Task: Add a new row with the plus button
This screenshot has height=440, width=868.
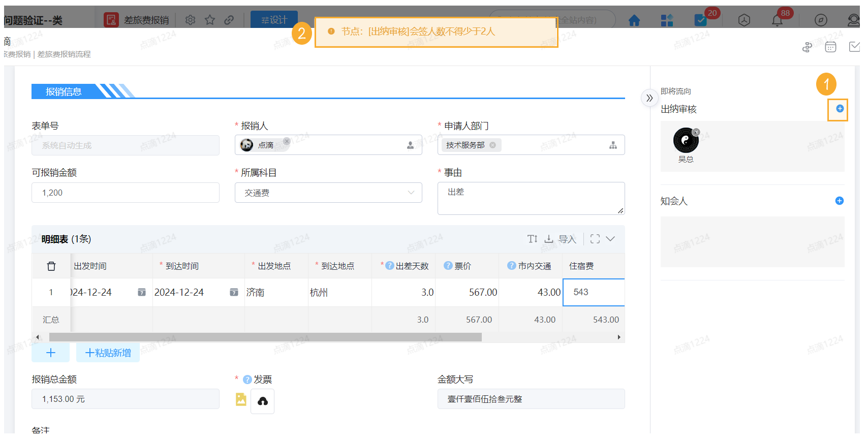Action: (50, 353)
